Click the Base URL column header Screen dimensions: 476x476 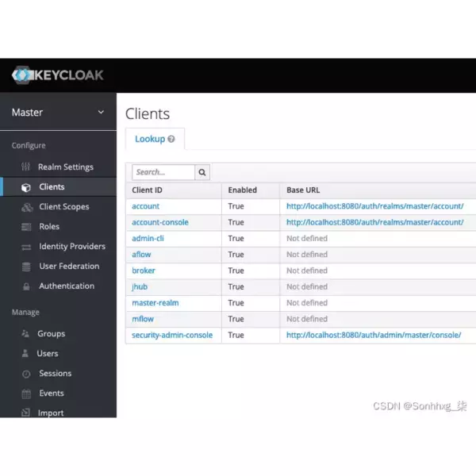[303, 190]
